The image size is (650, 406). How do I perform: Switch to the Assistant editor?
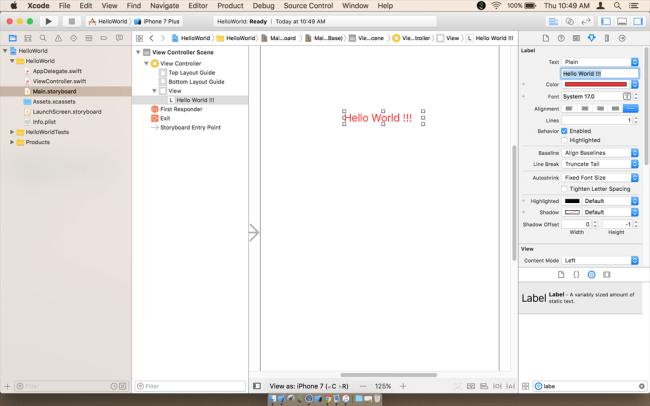click(x=570, y=21)
